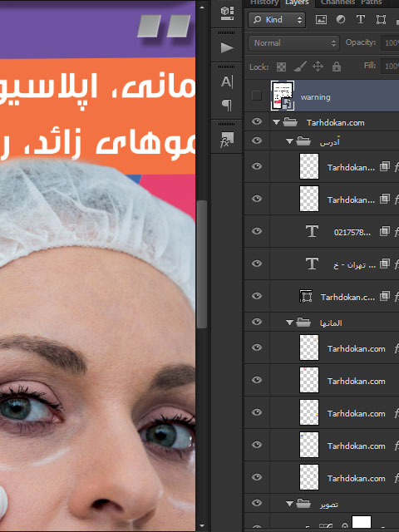The image size is (399, 532).
Task: Click the المانها group folder icon
Action: [303, 323]
